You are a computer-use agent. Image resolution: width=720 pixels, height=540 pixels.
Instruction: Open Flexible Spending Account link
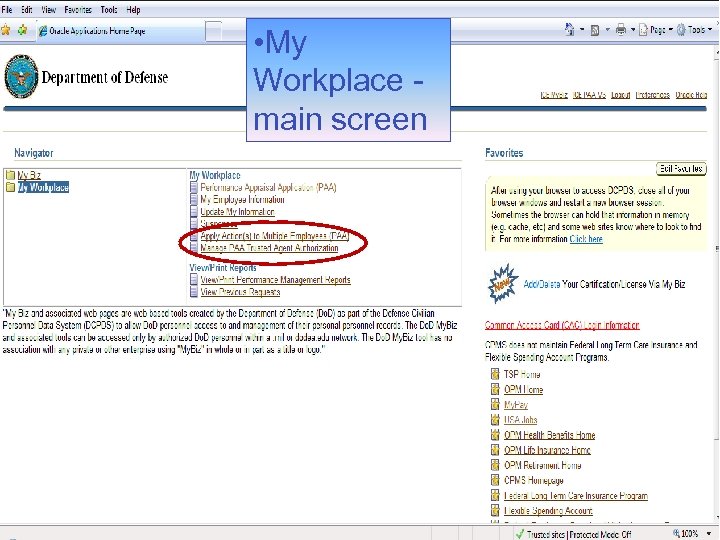(548, 511)
